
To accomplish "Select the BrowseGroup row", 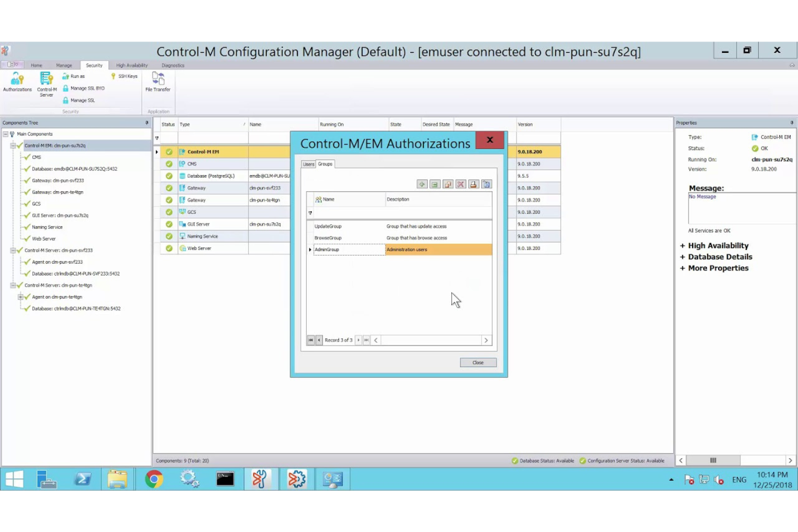I will pos(399,238).
